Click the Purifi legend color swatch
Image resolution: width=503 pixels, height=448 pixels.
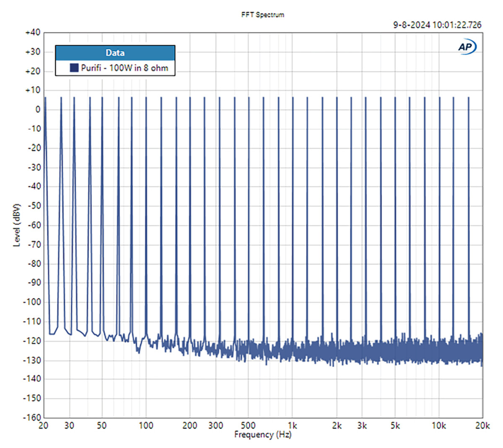point(74,68)
